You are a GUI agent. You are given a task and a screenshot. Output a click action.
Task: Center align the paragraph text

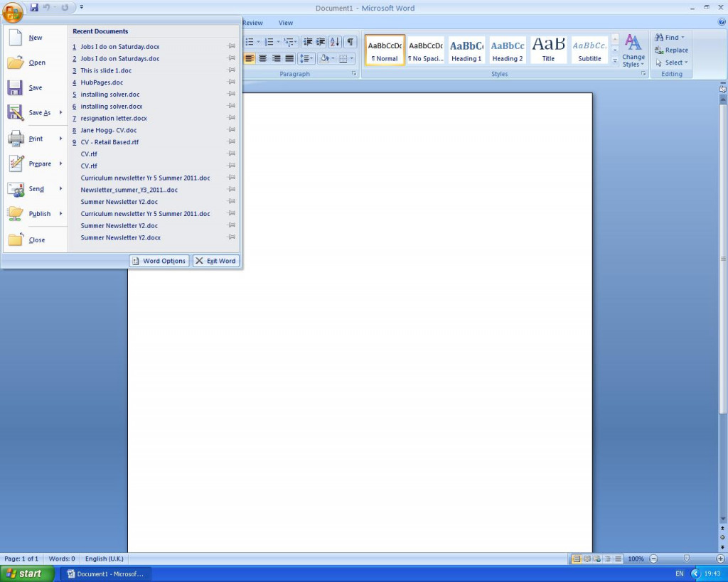[262, 58]
